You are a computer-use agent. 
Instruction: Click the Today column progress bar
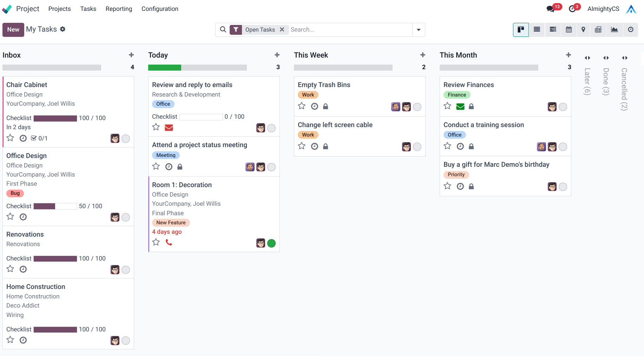point(197,67)
